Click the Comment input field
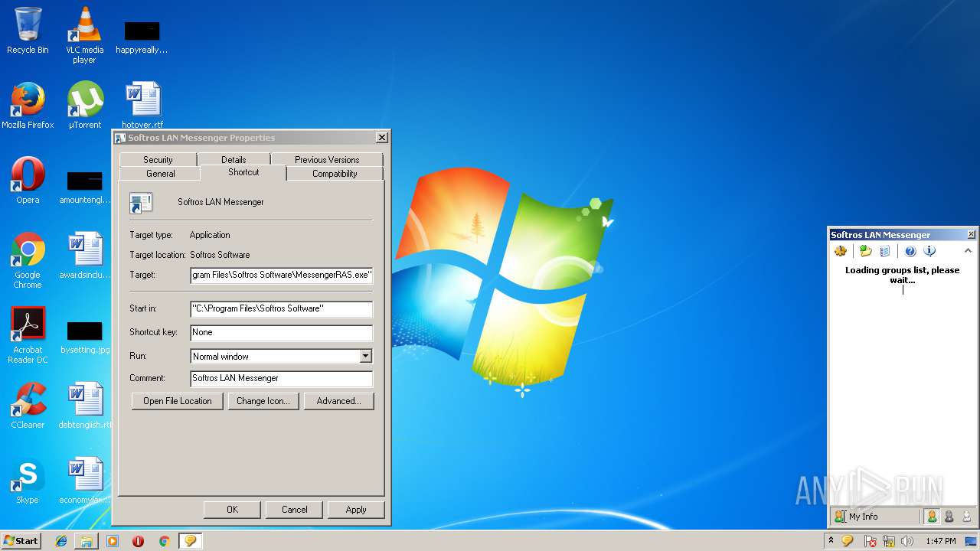The image size is (980, 551). (x=281, y=378)
